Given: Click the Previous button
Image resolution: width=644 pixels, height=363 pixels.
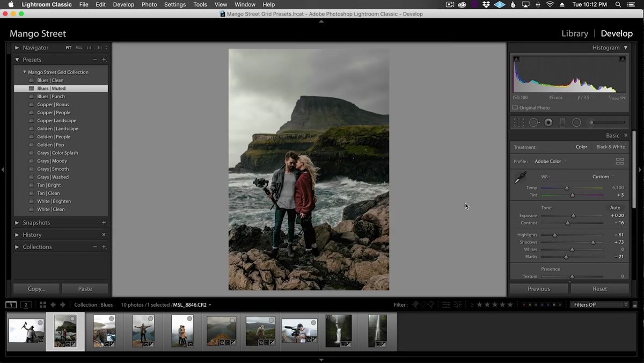Looking at the screenshot, I should pyautogui.click(x=539, y=289).
